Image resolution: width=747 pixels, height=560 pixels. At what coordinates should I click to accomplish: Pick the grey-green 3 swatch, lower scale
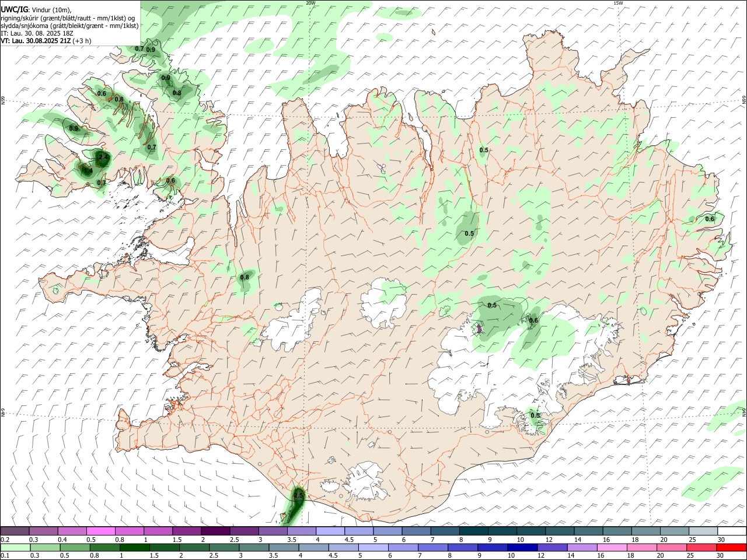[253, 547]
